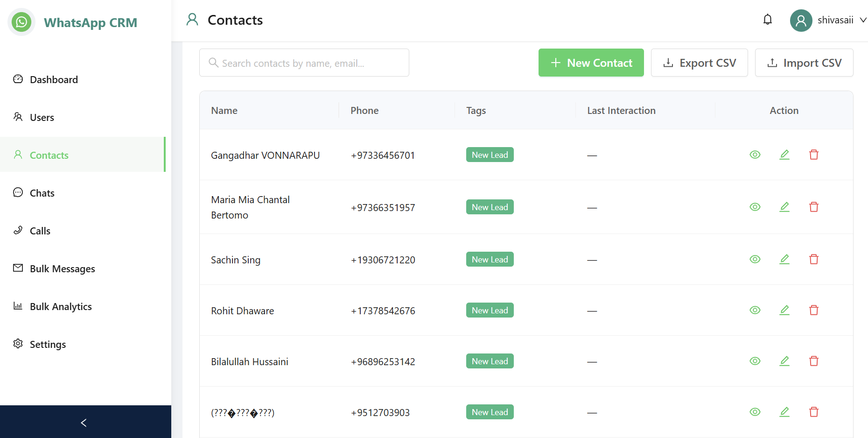Click Rohit Dhaware's New Lead tag
This screenshot has width=868, height=438.
pos(490,310)
